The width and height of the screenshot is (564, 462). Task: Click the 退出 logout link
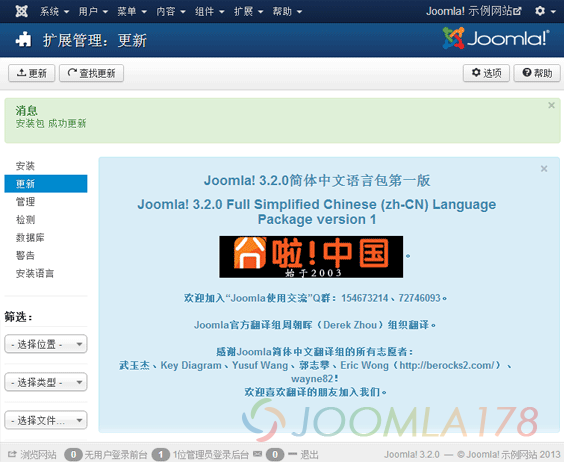pos(309,454)
